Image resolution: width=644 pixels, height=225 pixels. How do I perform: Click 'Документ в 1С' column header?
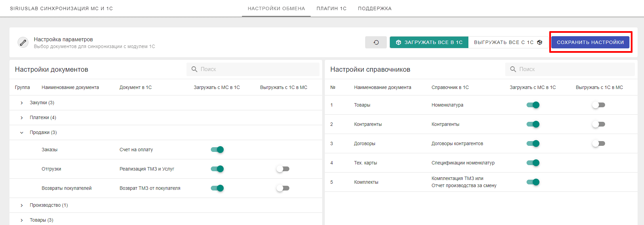pyautogui.click(x=135, y=87)
